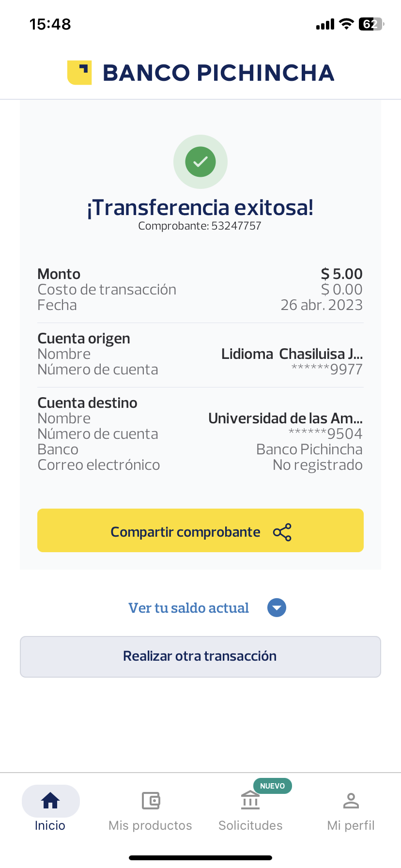Image resolution: width=401 pixels, height=868 pixels.
Task: Tap the bank building Solicitudes icon
Action: (x=250, y=800)
